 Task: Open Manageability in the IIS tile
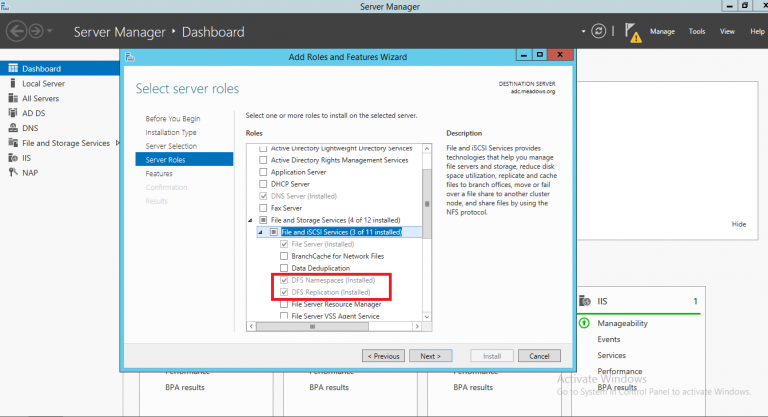[x=622, y=323]
